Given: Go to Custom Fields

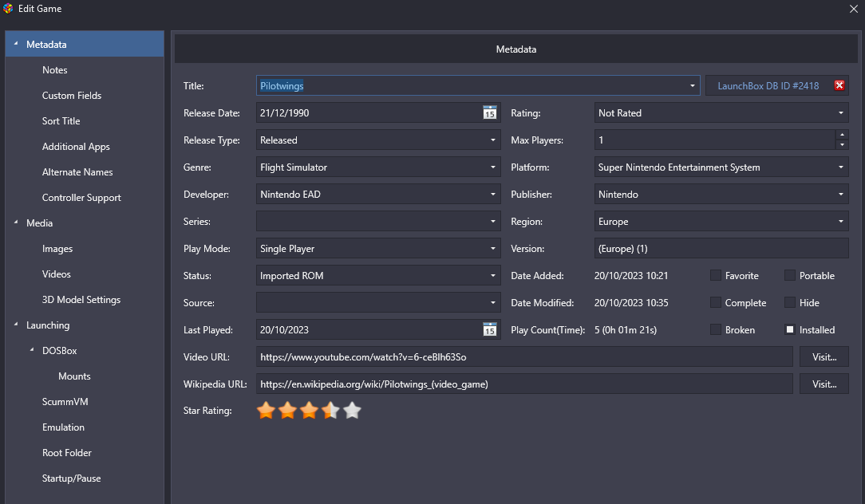Looking at the screenshot, I should point(72,96).
